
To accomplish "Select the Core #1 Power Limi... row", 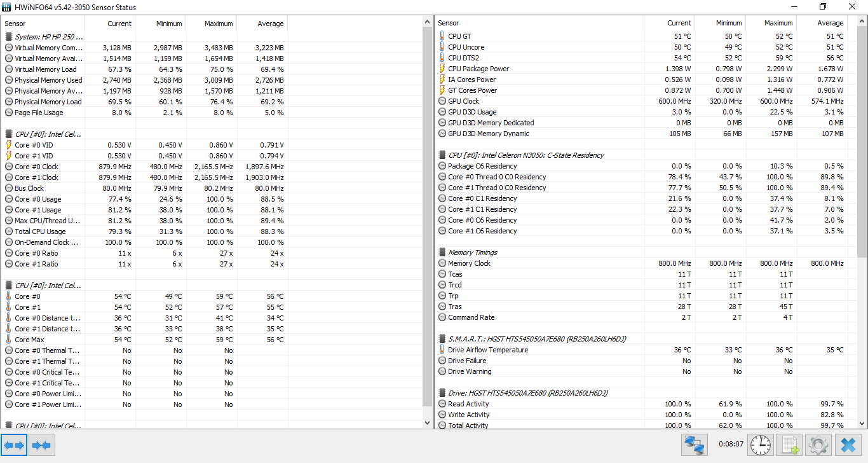I will click(145, 404).
